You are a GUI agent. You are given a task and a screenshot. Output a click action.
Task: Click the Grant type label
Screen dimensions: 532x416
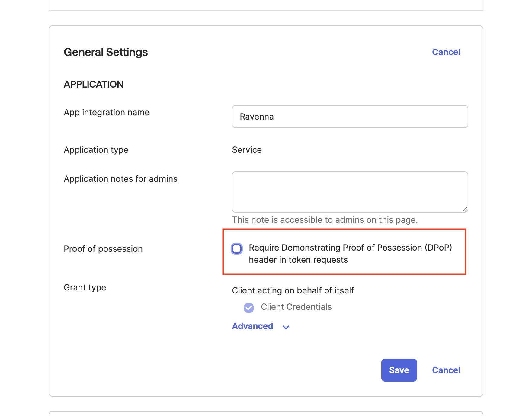click(x=85, y=287)
